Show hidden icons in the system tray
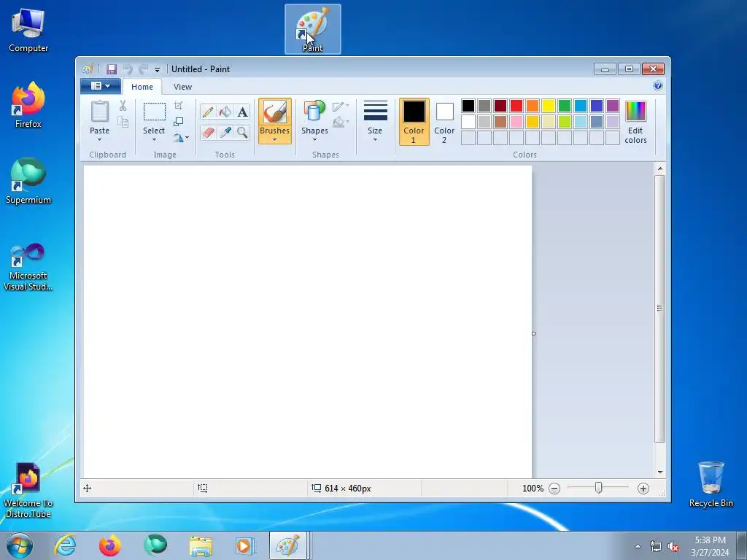The image size is (747, 560). click(x=638, y=546)
